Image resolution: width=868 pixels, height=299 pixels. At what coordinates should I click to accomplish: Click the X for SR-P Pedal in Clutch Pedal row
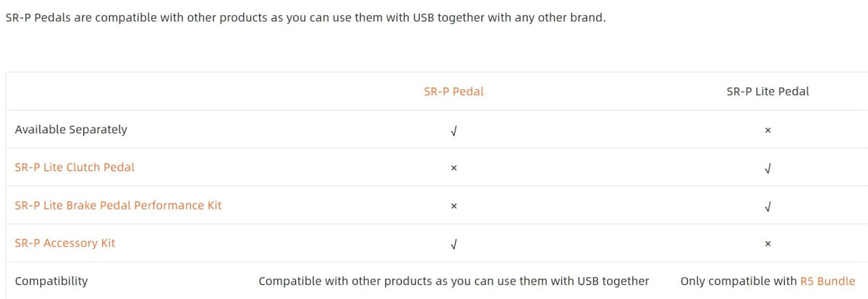454,168
